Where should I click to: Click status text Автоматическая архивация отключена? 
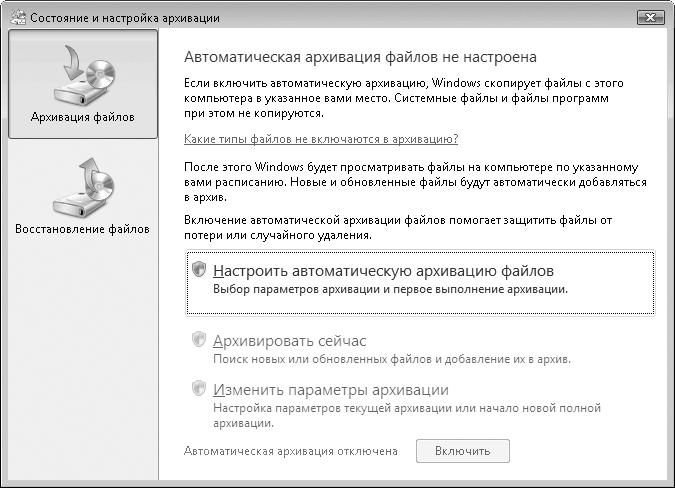coord(291,451)
